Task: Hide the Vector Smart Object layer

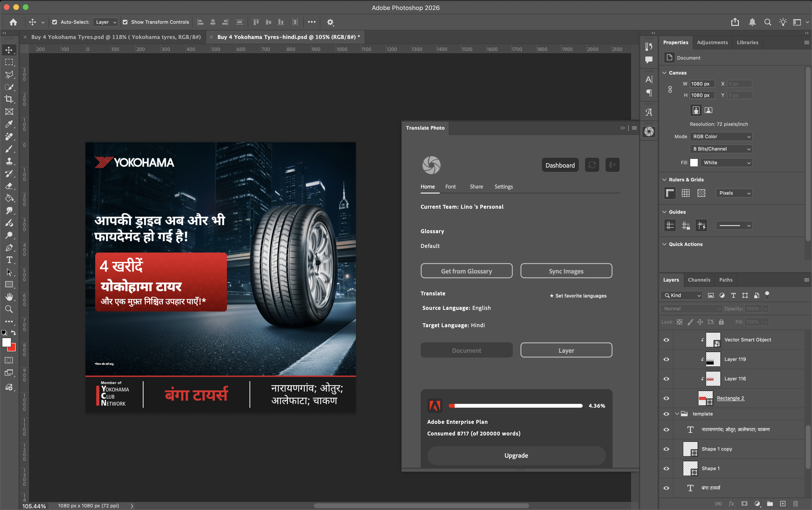Action: (x=666, y=340)
